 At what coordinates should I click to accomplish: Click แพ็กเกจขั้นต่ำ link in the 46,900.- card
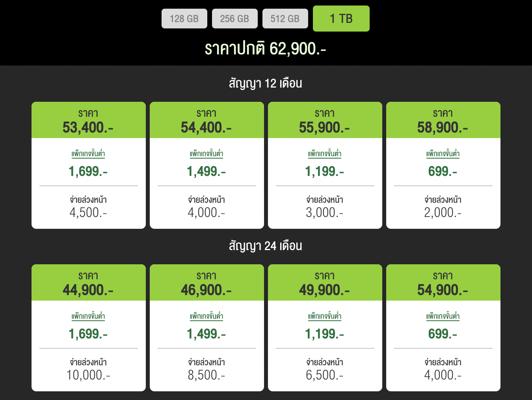pyautogui.click(x=206, y=316)
